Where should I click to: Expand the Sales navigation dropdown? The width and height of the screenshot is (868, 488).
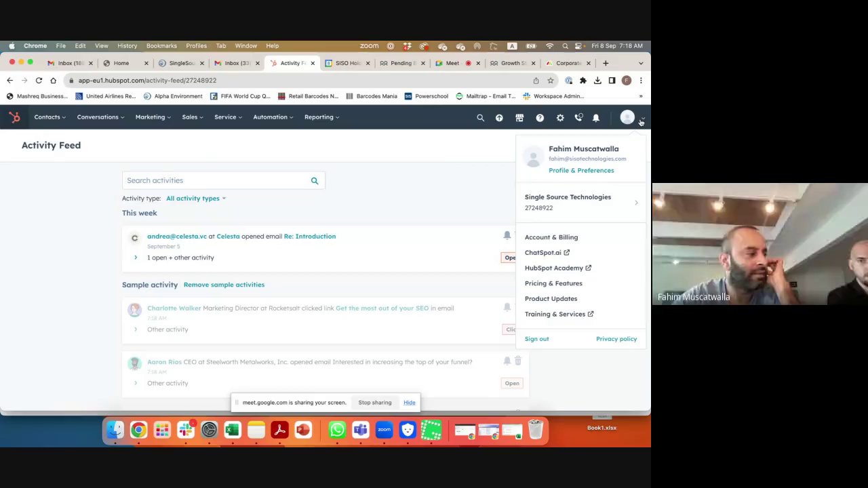point(193,117)
